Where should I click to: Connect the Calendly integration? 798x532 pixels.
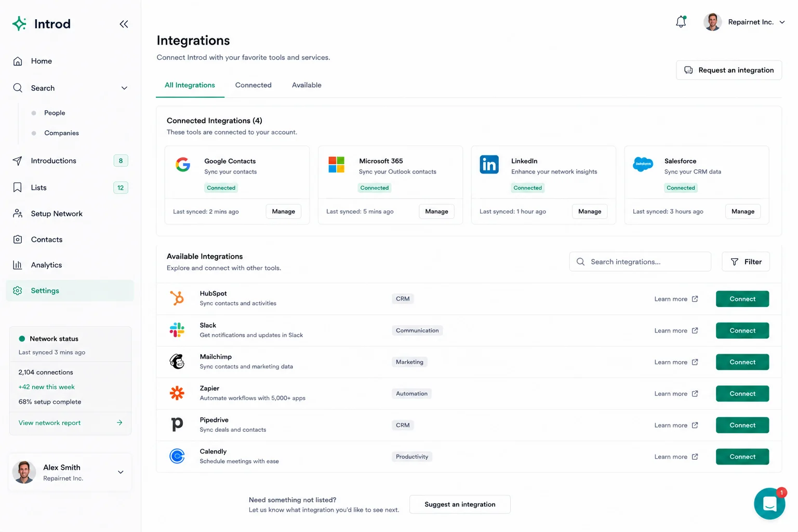click(x=742, y=457)
